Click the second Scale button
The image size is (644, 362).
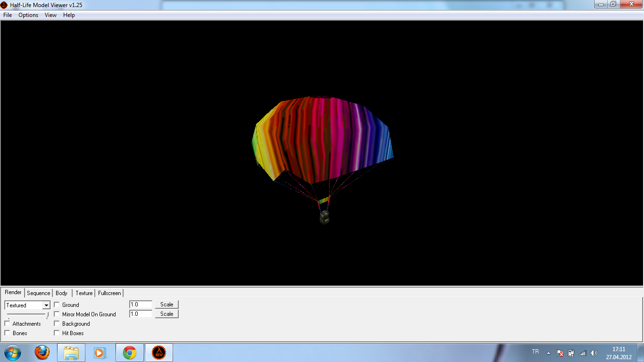coord(167,314)
